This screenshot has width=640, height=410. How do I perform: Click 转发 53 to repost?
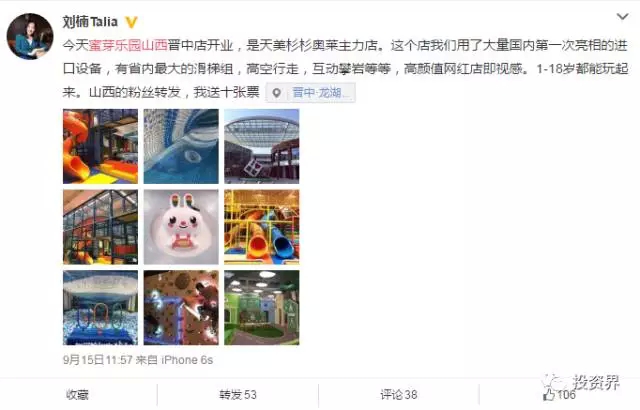(x=238, y=394)
